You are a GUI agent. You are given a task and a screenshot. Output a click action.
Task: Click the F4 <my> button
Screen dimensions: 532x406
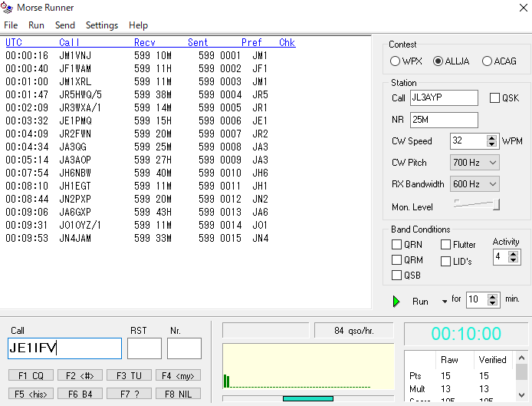pyautogui.click(x=178, y=375)
